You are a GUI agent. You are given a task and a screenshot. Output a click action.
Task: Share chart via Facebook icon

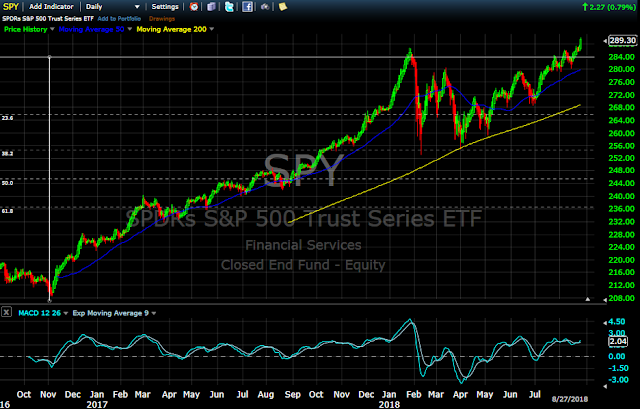pos(247,7)
